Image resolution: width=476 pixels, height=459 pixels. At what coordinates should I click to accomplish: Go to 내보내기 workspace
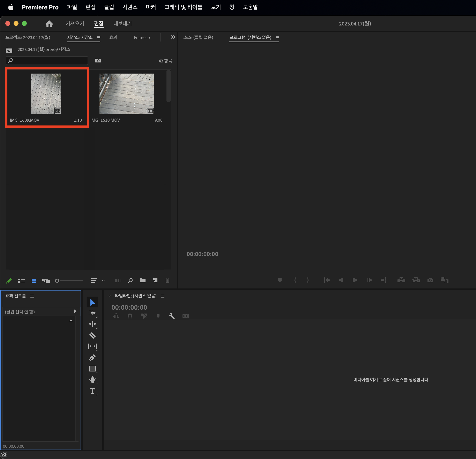pyautogui.click(x=122, y=24)
